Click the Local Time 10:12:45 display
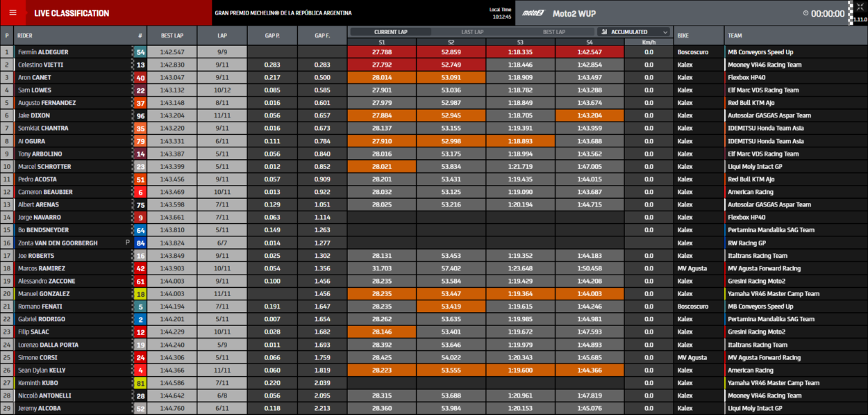The width and height of the screenshot is (868, 415). click(500, 13)
